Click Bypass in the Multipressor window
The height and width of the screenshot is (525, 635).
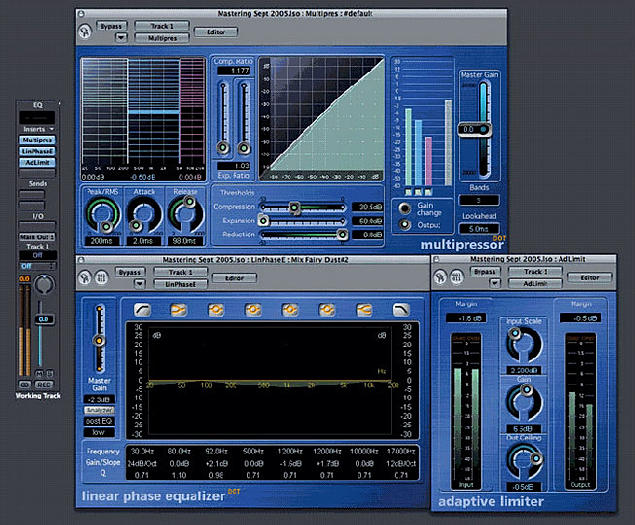coord(111,26)
